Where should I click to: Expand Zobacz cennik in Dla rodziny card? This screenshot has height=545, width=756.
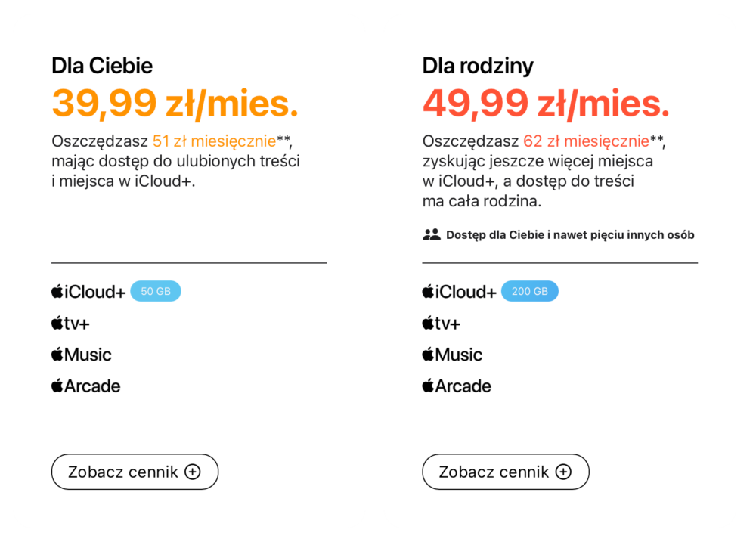(x=505, y=472)
